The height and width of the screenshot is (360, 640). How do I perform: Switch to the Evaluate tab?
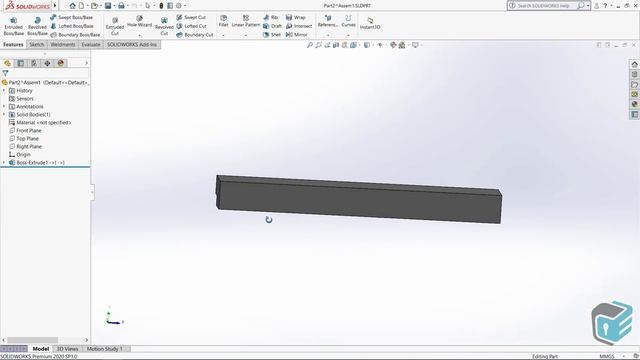click(91, 44)
